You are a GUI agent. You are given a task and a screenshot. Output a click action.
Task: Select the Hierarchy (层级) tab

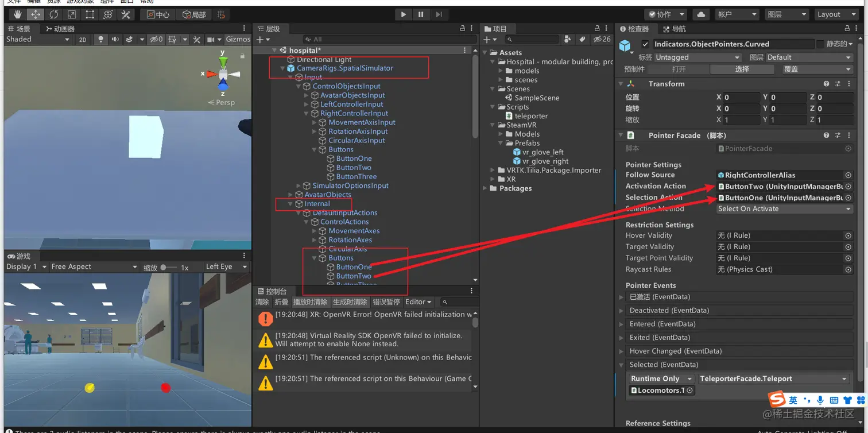click(x=269, y=29)
